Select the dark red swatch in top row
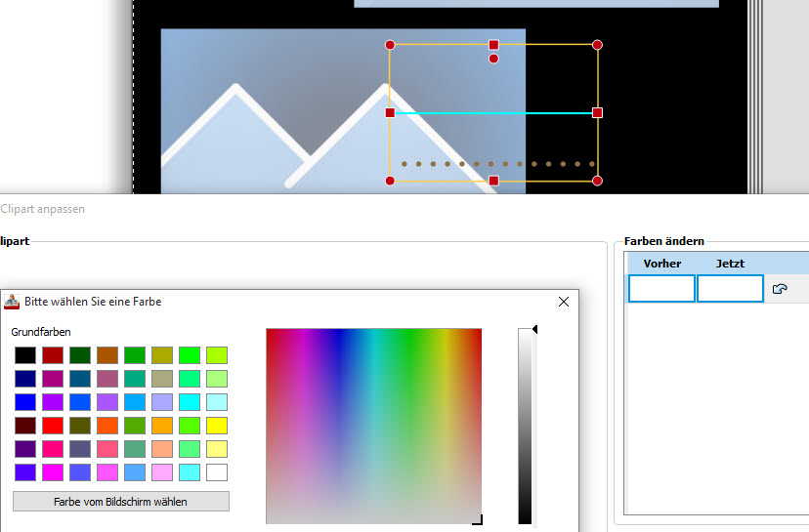This screenshot has height=532, width=809. [53, 355]
